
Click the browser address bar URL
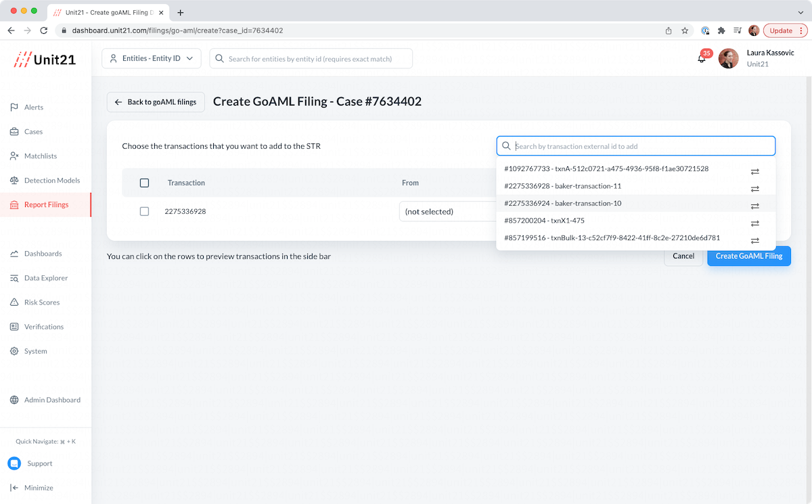coord(177,30)
